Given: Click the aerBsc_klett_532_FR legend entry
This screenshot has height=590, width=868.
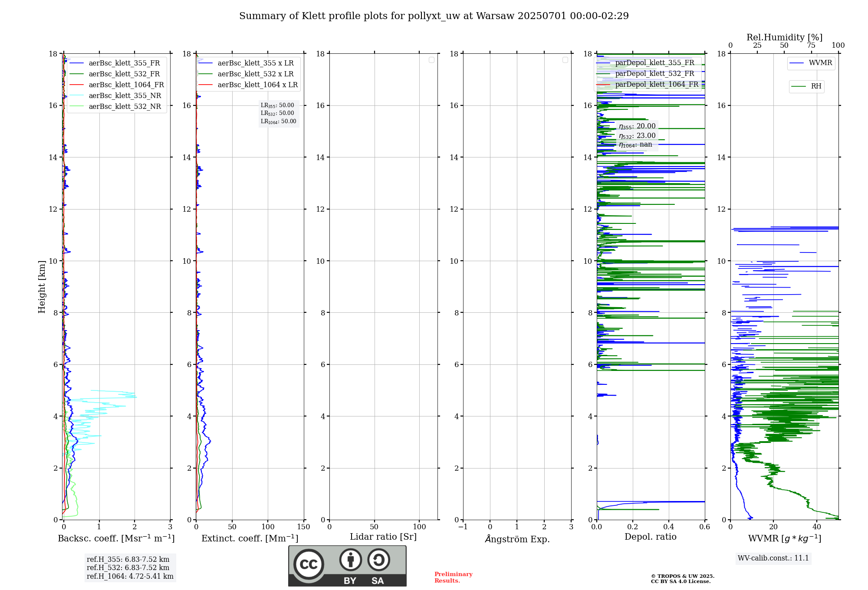Looking at the screenshot, I should [x=115, y=74].
